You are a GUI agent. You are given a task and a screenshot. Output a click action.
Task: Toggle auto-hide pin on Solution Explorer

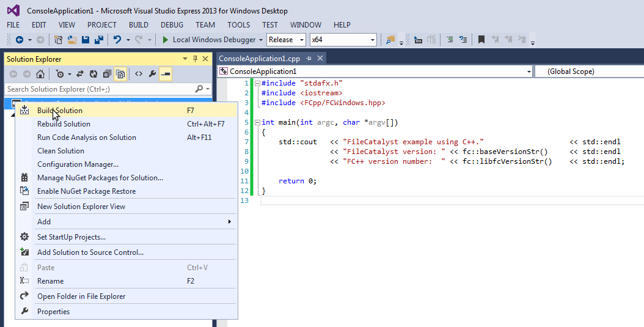pyautogui.click(x=195, y=59)
